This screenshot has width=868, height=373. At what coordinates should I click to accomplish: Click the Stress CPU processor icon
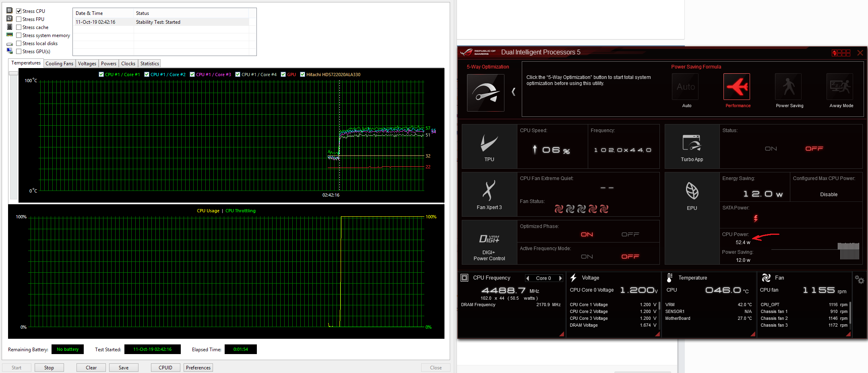pyautogui.click(x=10, y=10)
